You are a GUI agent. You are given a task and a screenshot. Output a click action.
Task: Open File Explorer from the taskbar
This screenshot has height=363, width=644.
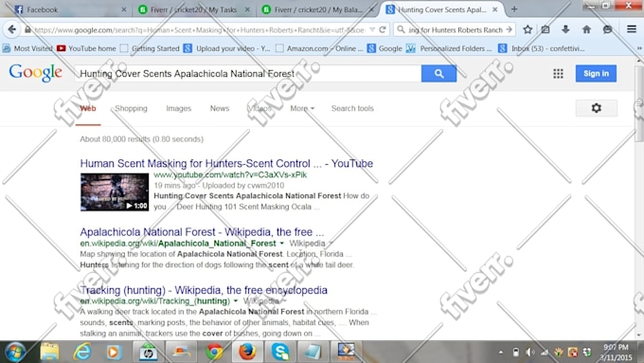tap(49, 352)
